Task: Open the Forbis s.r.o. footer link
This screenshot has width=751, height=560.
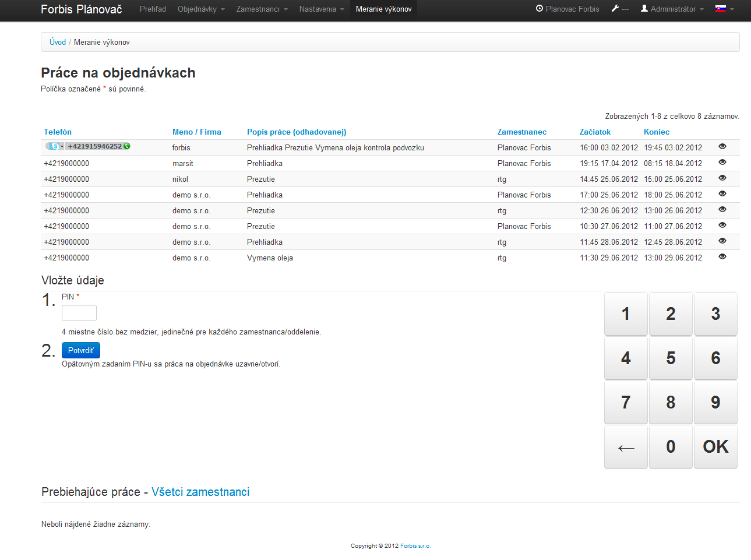Action: (x=415, y=546)
